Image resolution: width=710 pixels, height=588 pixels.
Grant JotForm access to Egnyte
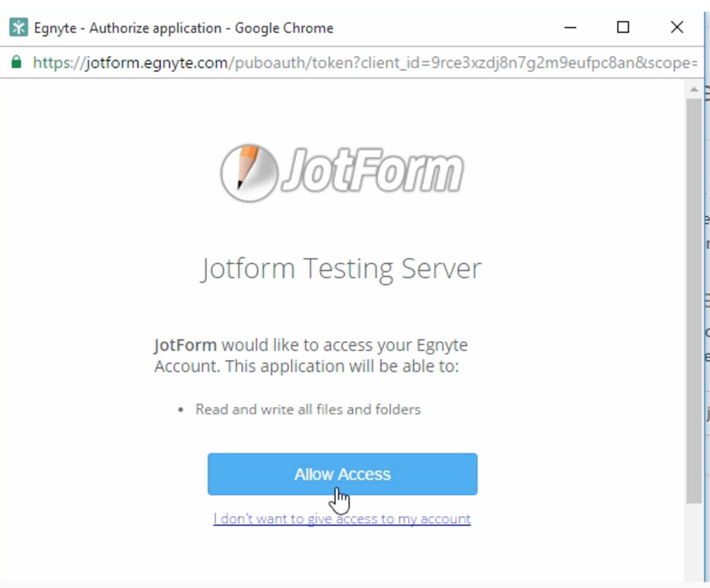click(x=343, y=474)
